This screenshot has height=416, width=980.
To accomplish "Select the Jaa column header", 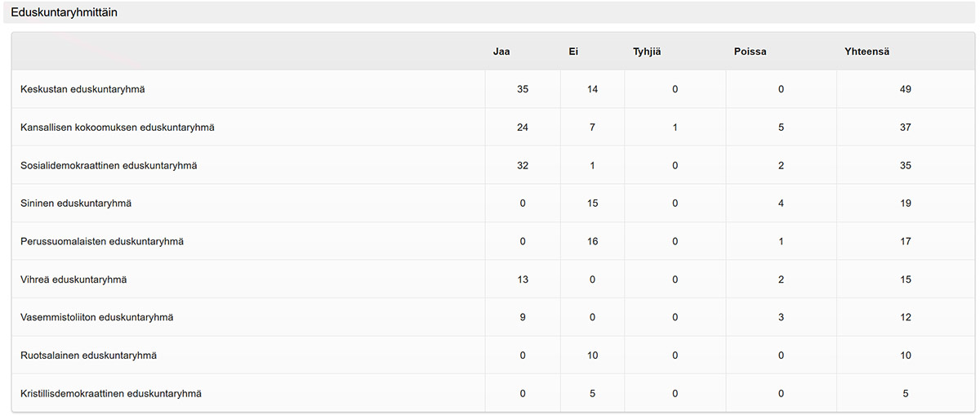I will point(501,51).
